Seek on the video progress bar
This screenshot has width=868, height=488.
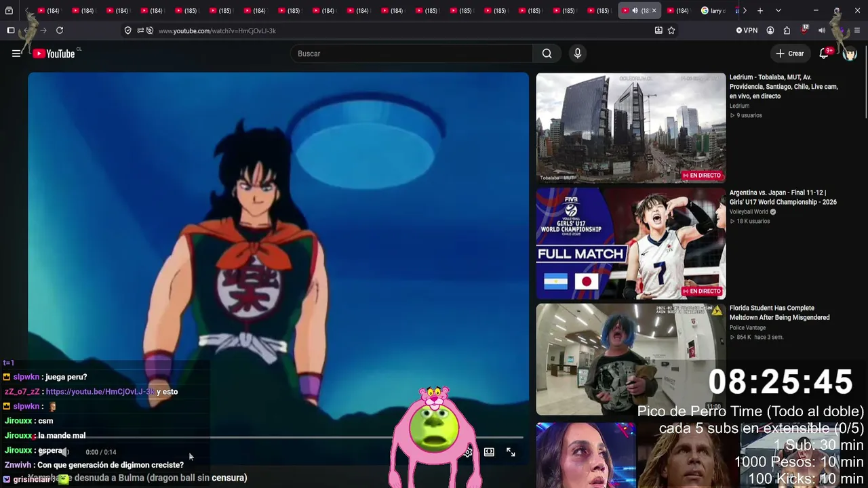[x=278, y=438]
